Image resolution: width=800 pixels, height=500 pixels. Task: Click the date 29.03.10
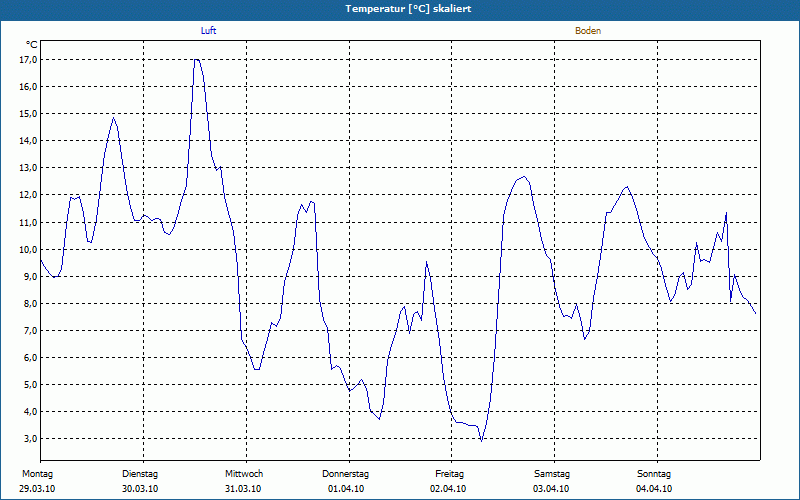click(37, 489)
